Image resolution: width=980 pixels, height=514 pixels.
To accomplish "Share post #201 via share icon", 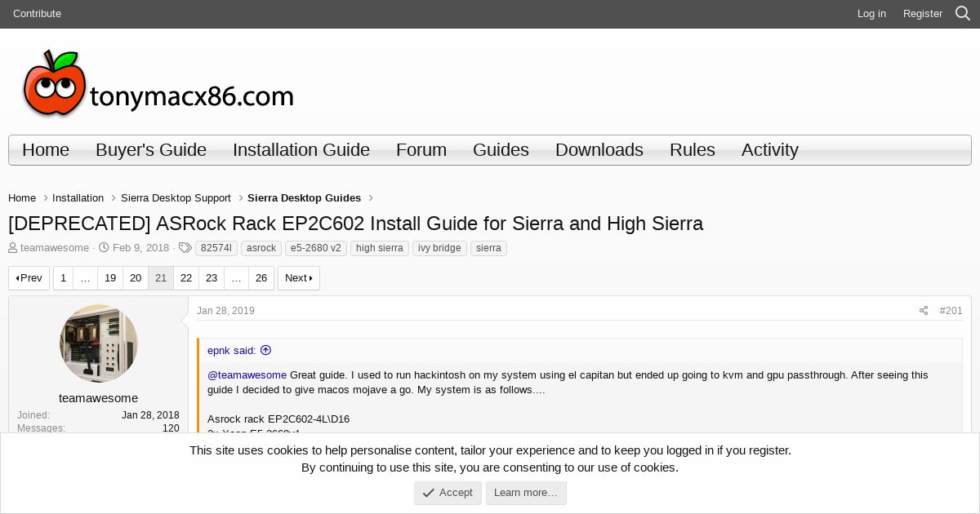I will [924, 311].
